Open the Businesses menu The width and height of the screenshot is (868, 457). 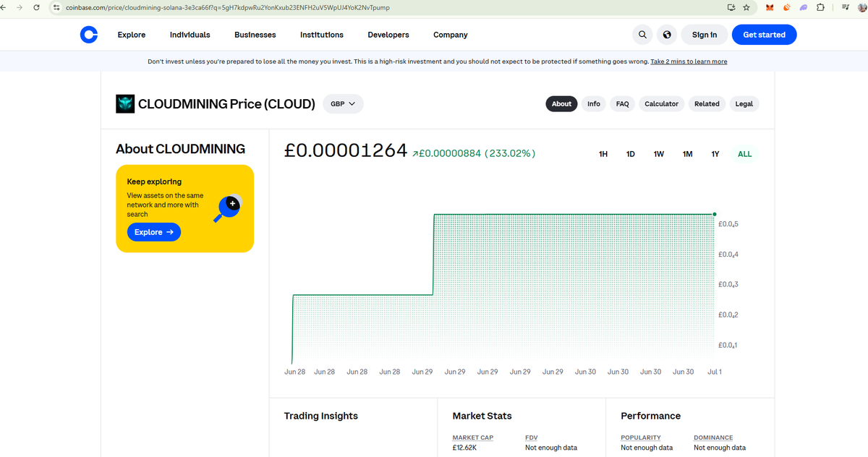pyautogui.click(x=255, y=35)
